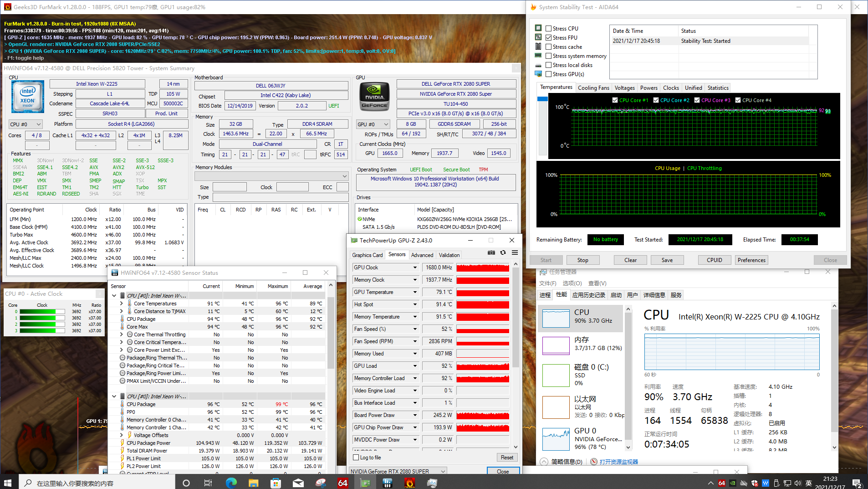Enable Stress GPU(s) checkbox
This screenshot has width=868, height=489.
(549, 74)
